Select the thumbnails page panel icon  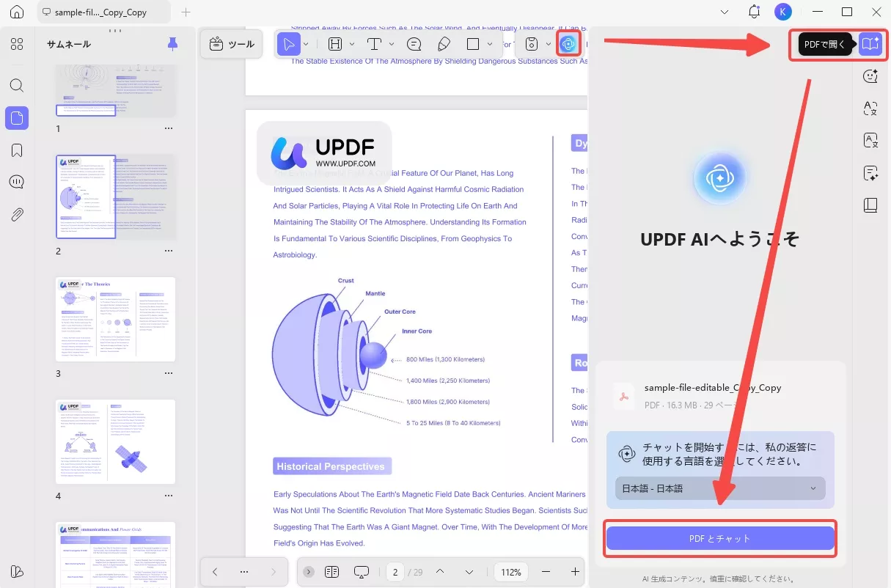tap(17, 118)
